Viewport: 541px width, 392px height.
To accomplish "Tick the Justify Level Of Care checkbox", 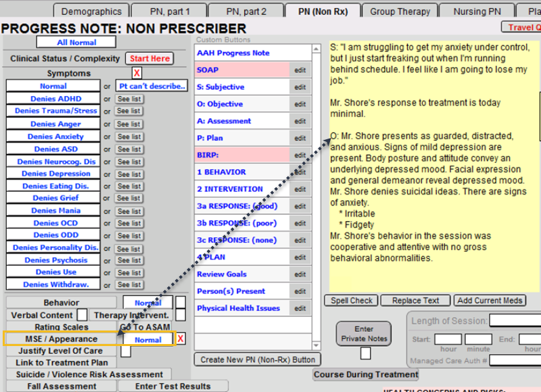I will (126, 351).
